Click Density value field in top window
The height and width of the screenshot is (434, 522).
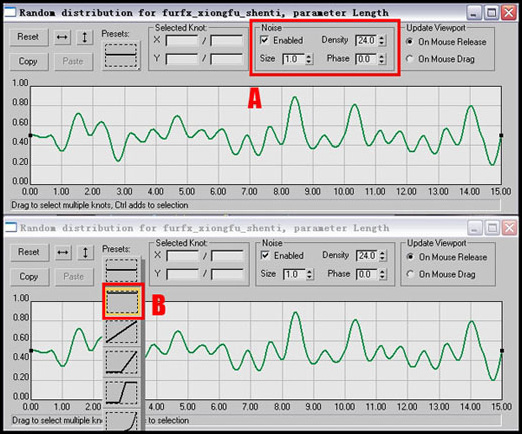[x=366, y=40]
